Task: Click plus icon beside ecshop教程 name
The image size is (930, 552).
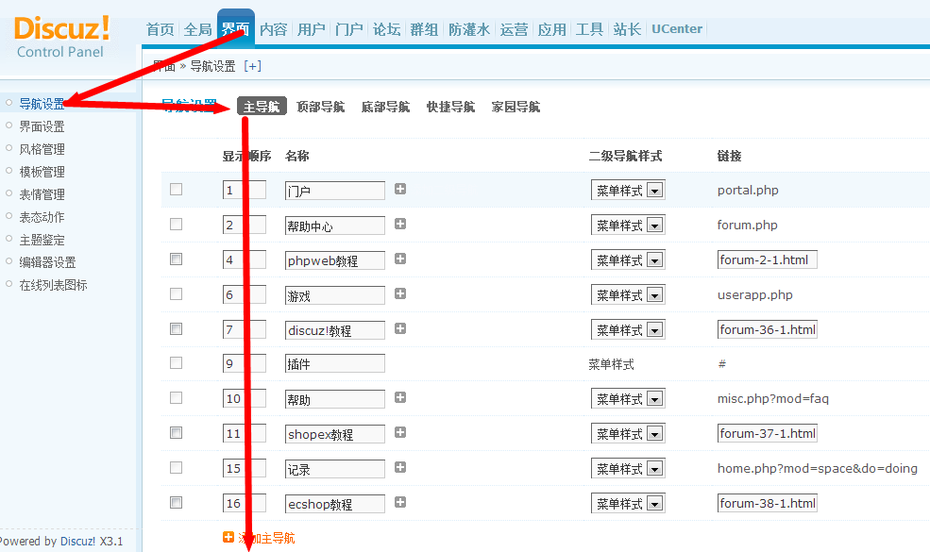Action: pos(400,503)
